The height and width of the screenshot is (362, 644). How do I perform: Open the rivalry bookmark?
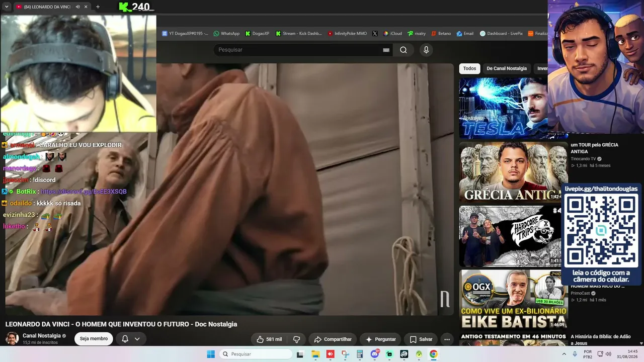(417, 34)
